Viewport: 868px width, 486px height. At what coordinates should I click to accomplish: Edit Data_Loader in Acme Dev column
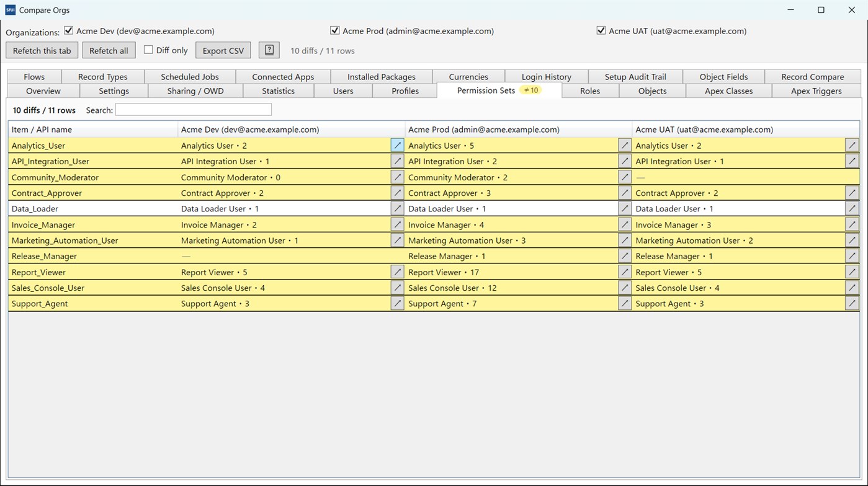[397, 208]
